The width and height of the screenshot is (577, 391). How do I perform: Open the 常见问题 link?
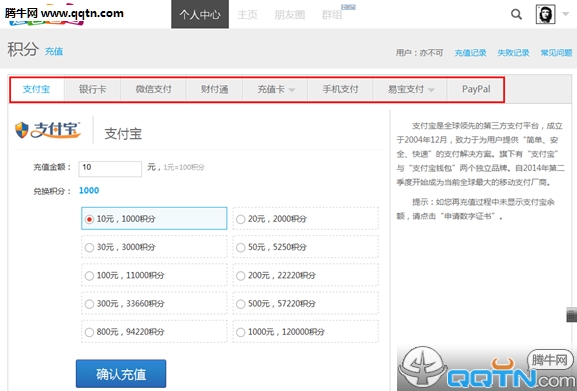(x=556, y=53)
